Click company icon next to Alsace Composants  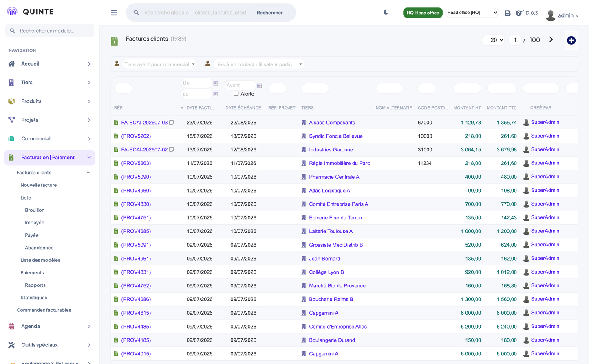[x=304, y=122]
